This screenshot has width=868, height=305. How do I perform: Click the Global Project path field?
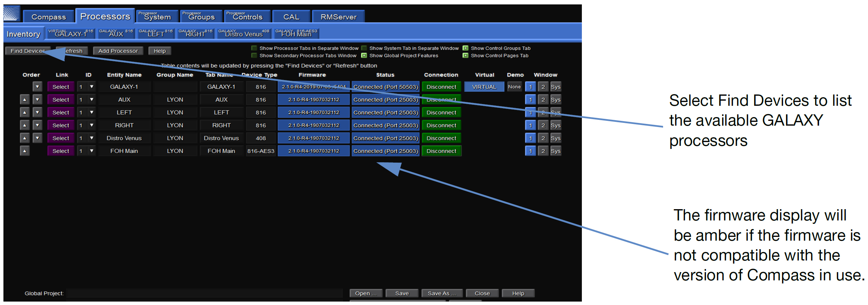point(205,293)
